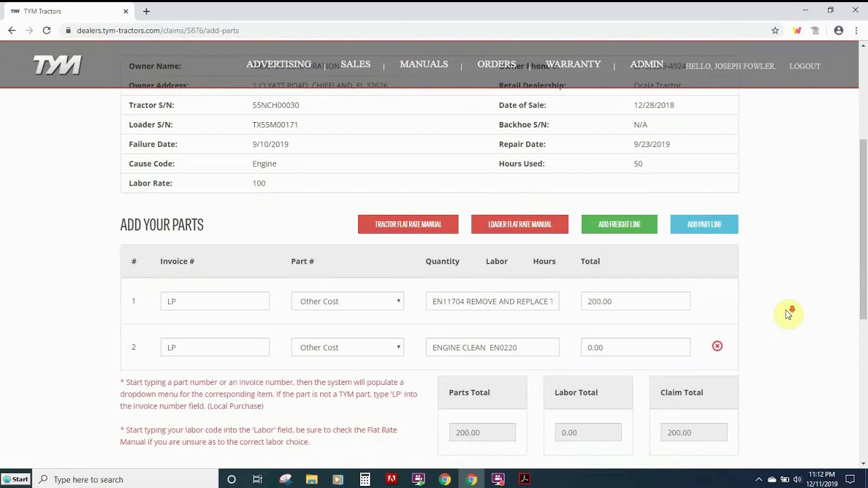Open Adobe Acrobat PDF icon in taskbar
Screen dimensions: 868x488
point(524,479)
